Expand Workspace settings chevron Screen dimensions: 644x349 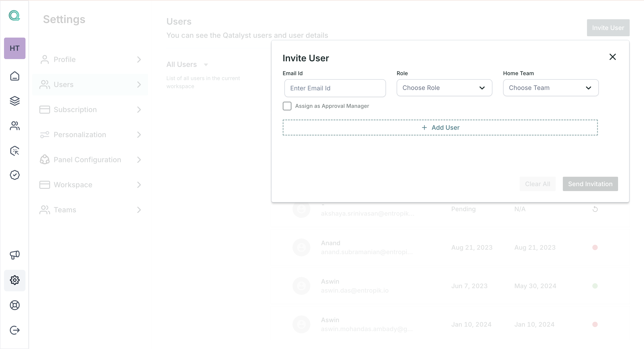139,185
